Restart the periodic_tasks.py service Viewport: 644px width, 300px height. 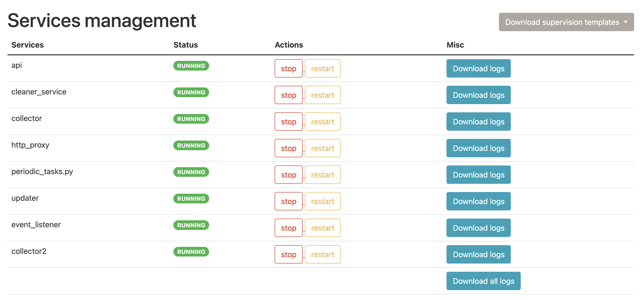322,175
